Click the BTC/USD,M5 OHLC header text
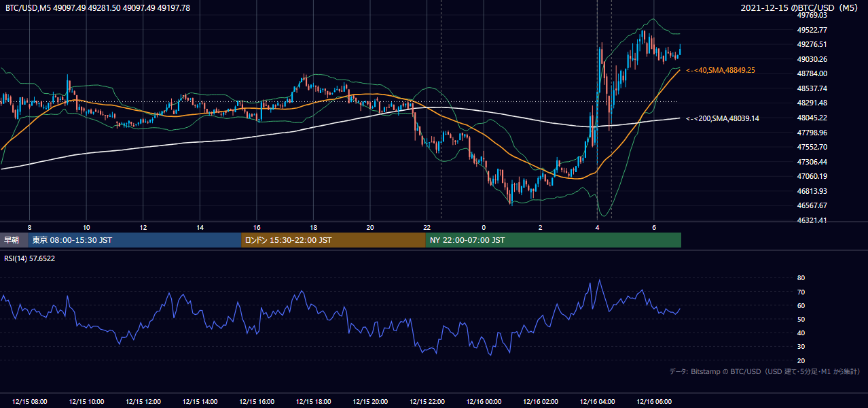868x408 pixels. click(98, 8)
